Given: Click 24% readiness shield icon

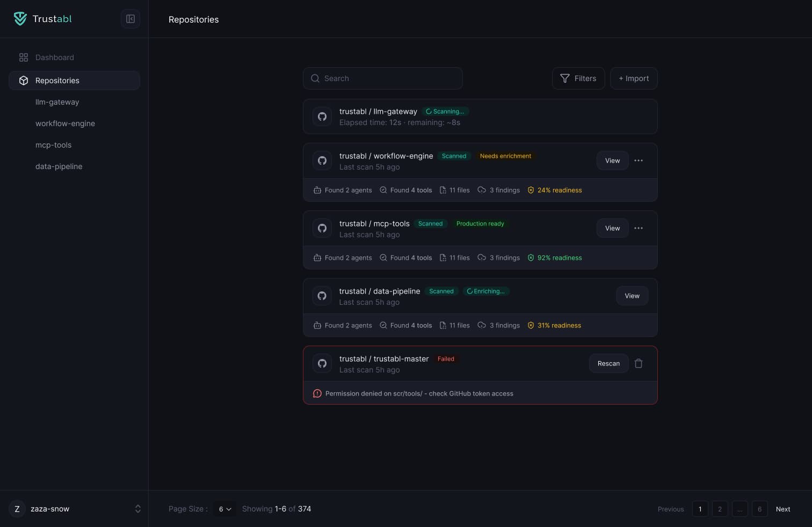Looking at the screenshot, I should tap(531, 190).
